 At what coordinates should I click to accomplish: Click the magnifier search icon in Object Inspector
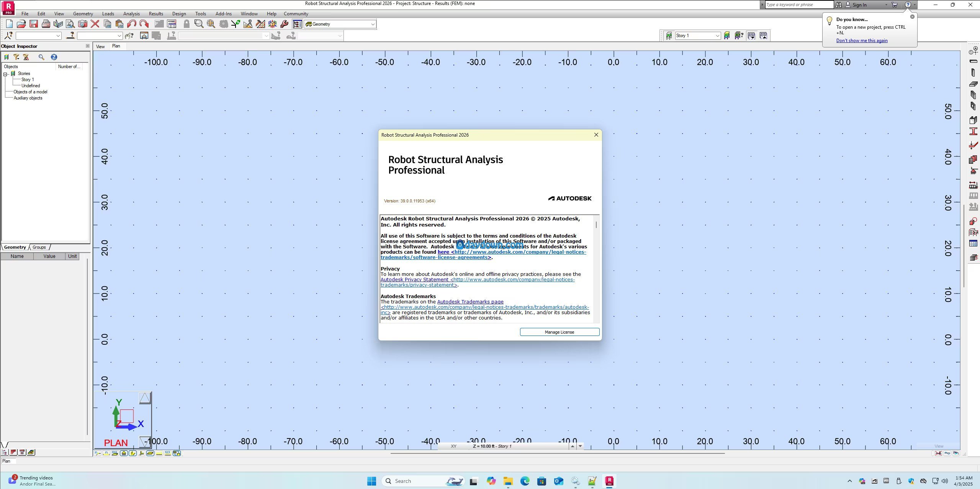pyautogui.click(x=41, y=57)
